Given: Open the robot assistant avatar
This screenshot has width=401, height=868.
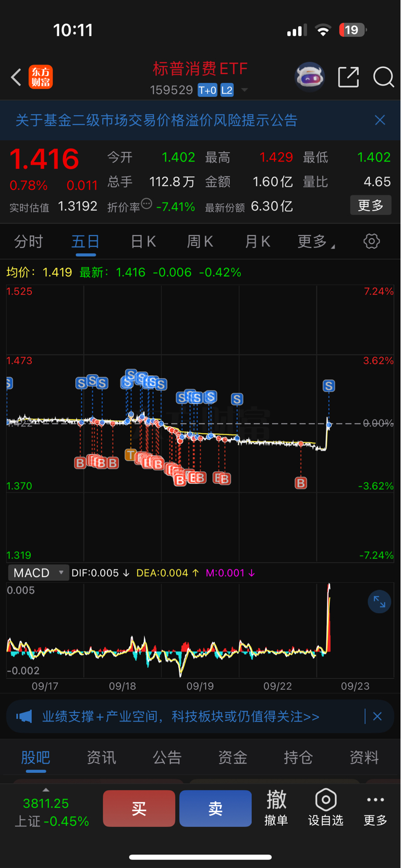Looking at the screenshot, I should point(310,77).
